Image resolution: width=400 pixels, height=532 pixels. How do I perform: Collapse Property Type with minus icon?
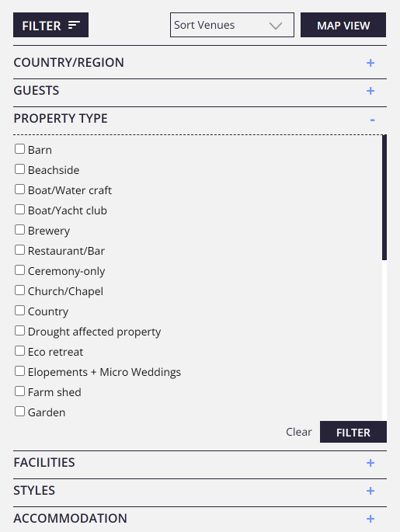click(x=372, y=120)
